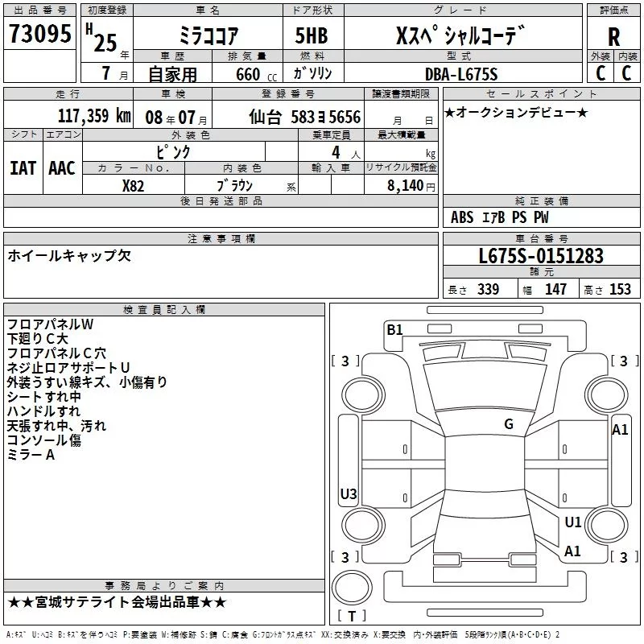
Task: Click the equipment list ABS エアB PS PW
Action: [499, 217]
